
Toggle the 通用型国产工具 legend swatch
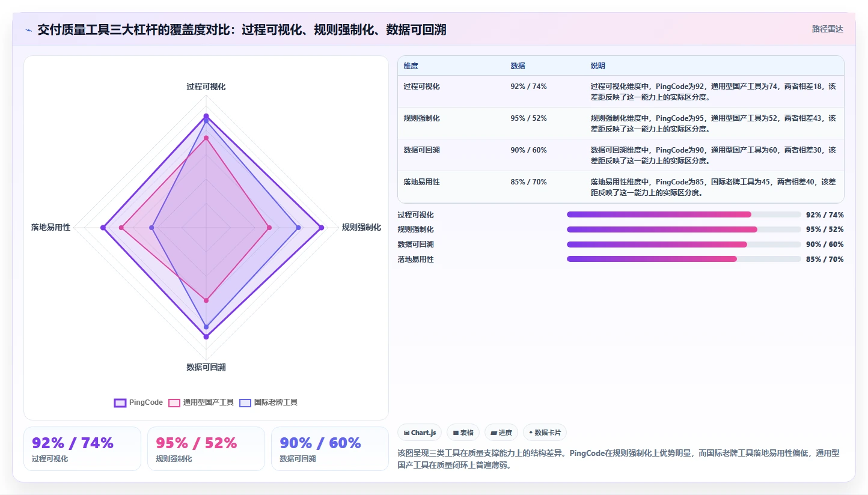[174, 402]
